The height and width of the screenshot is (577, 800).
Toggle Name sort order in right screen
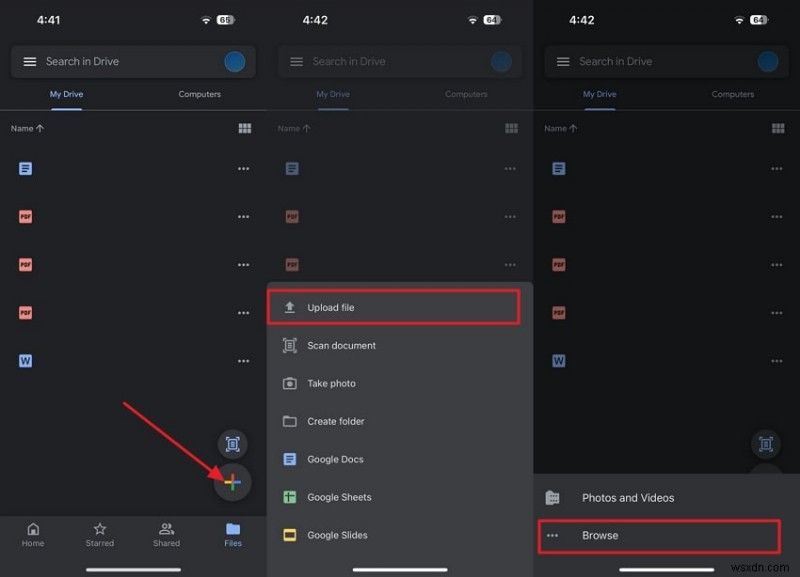click(561, 129)
